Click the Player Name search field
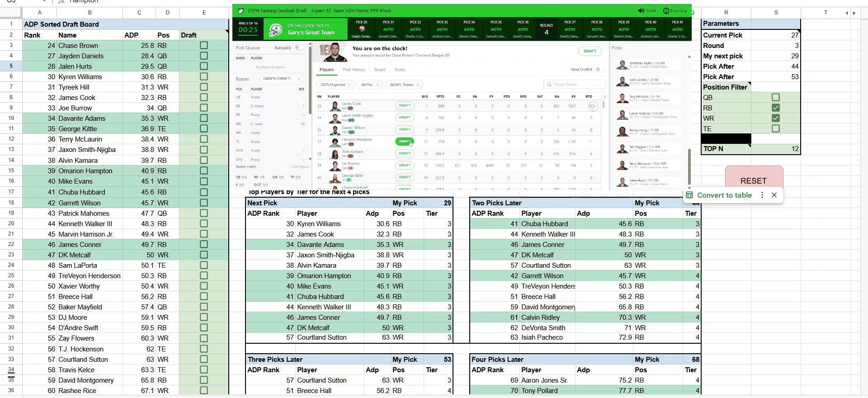Viewport: 868px width, 398px height. [574, 85]
